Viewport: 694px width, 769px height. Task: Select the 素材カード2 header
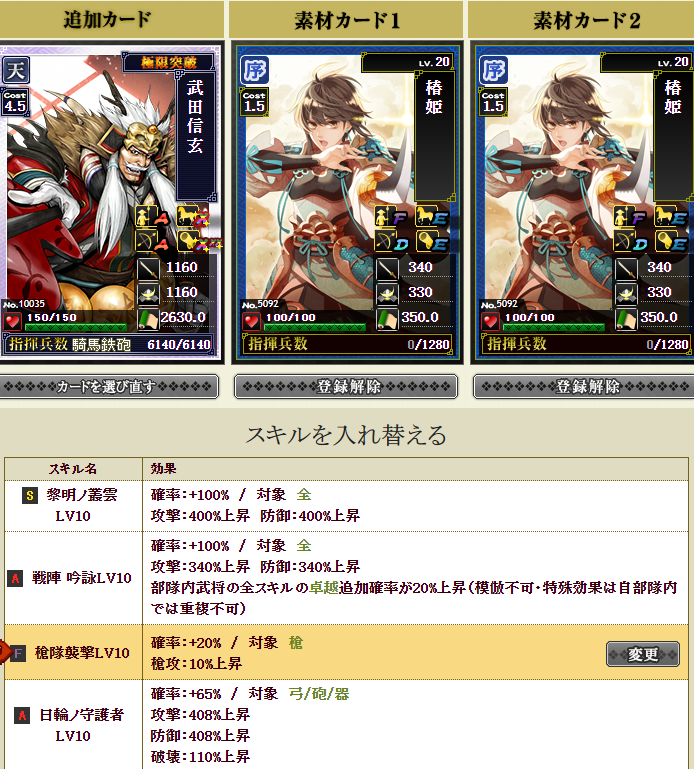click(582, 20)
